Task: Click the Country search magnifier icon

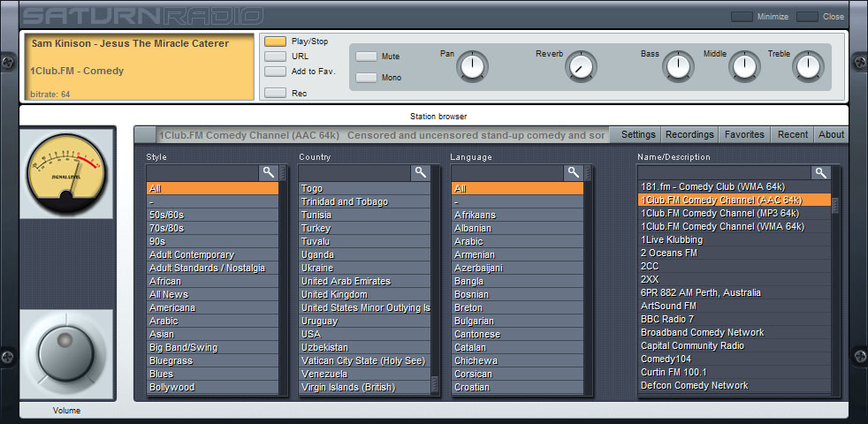Action: (421, 173)
